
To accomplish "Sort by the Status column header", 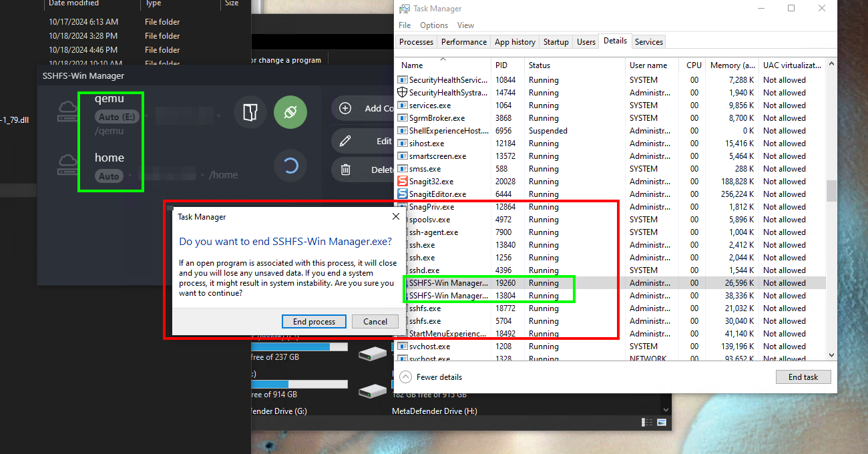I will 575,65.
